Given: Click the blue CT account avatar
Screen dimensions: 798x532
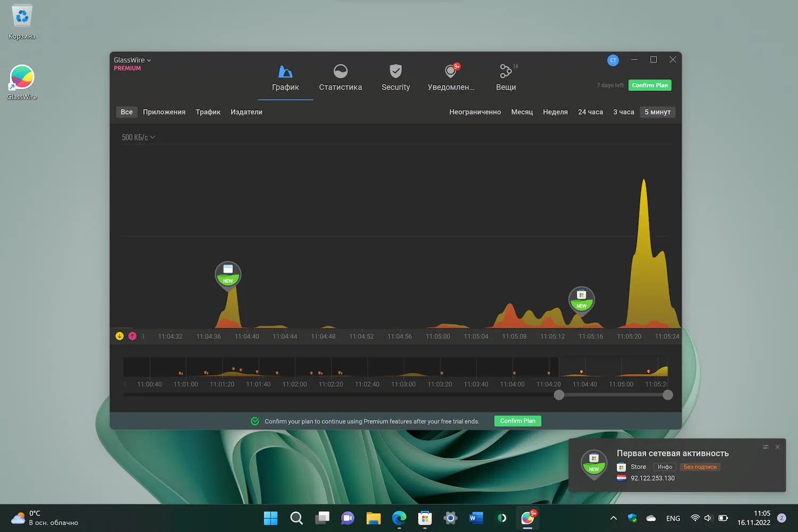Looking at the screenshot, I should tap(613, 60).
